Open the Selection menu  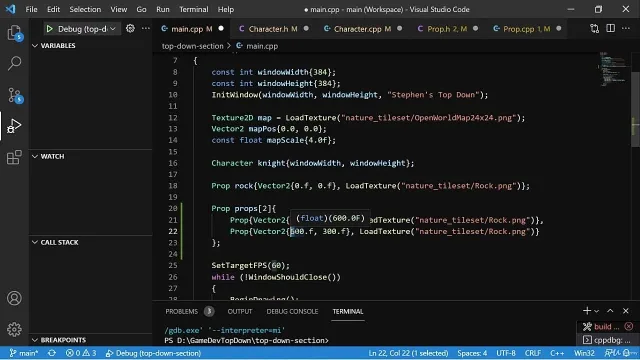pyautogui.click(x=85, y=9)
